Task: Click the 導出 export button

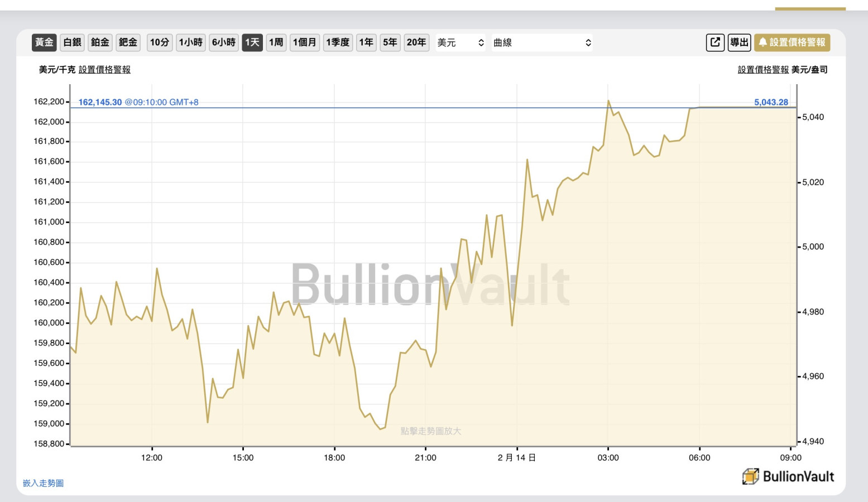Action: [739, 42]
